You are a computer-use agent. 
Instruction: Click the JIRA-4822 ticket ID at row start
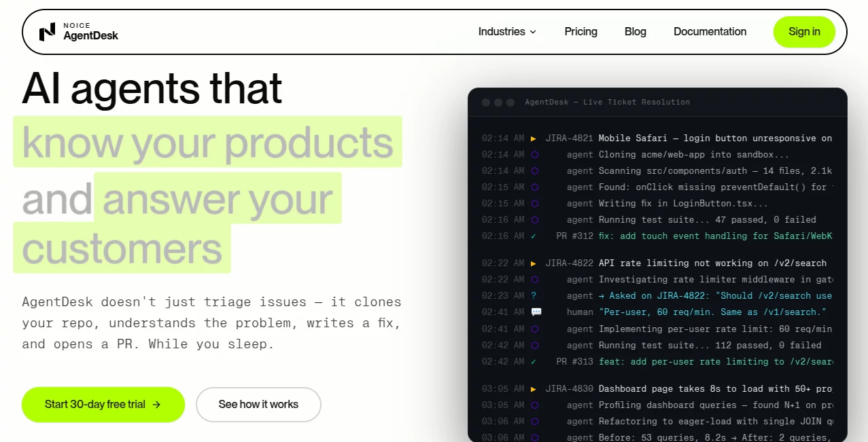(x=569, y=263)
